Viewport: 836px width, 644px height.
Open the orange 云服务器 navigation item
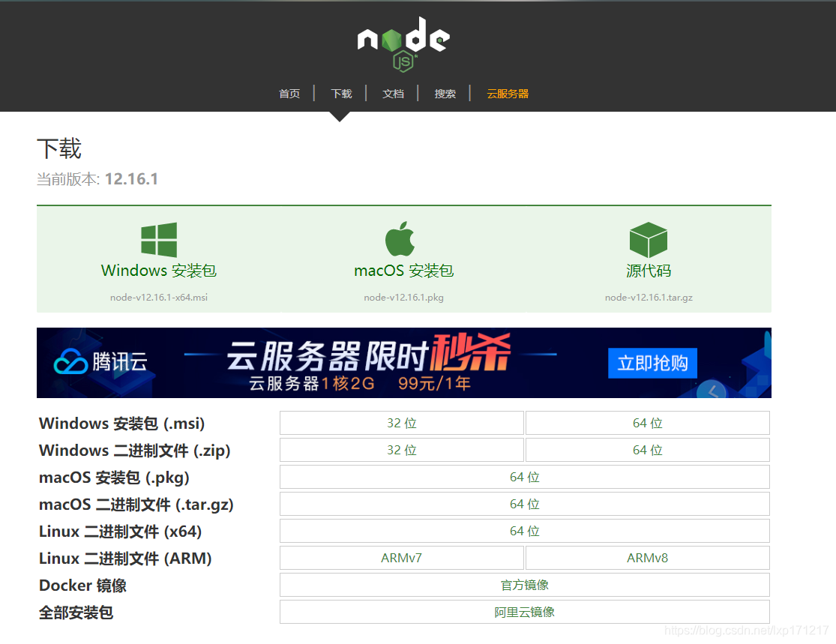tap(508, 94)
